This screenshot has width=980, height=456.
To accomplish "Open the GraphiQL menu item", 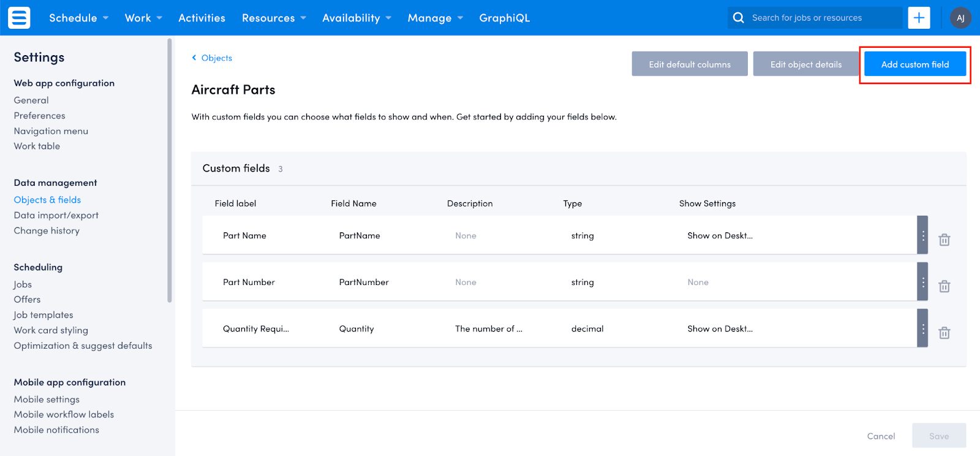I will coord(504,18).
